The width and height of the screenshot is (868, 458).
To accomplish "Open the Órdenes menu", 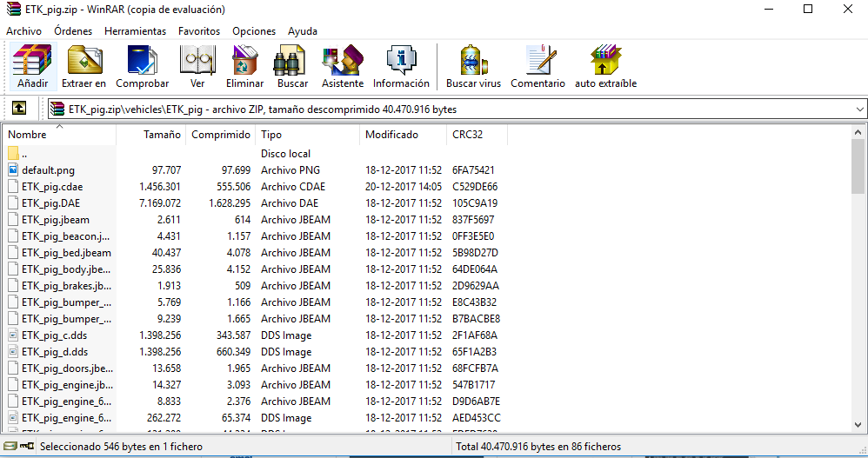I will coord(73,31).
